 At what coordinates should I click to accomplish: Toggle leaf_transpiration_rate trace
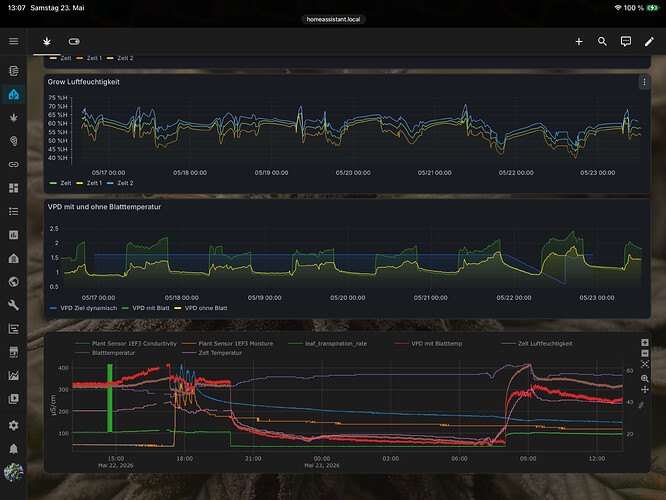coord(327,343)
